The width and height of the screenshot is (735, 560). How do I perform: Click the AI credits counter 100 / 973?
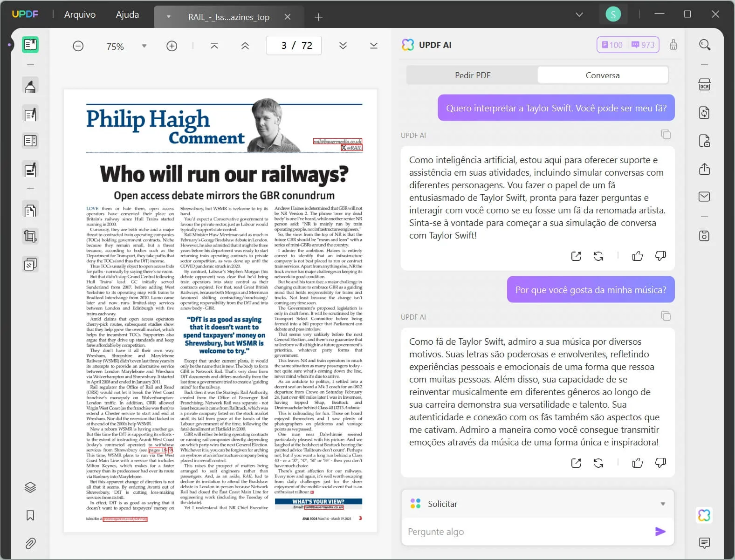628,45
